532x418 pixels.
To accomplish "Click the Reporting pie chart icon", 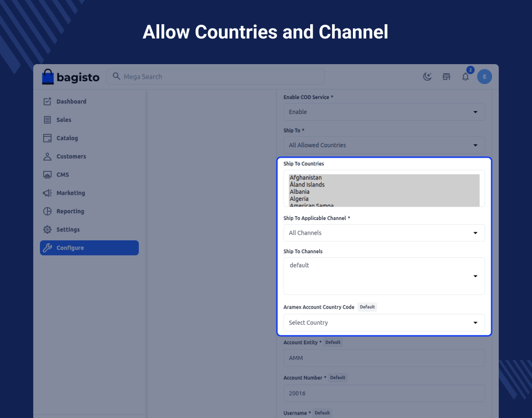I will tap(47, 211).
